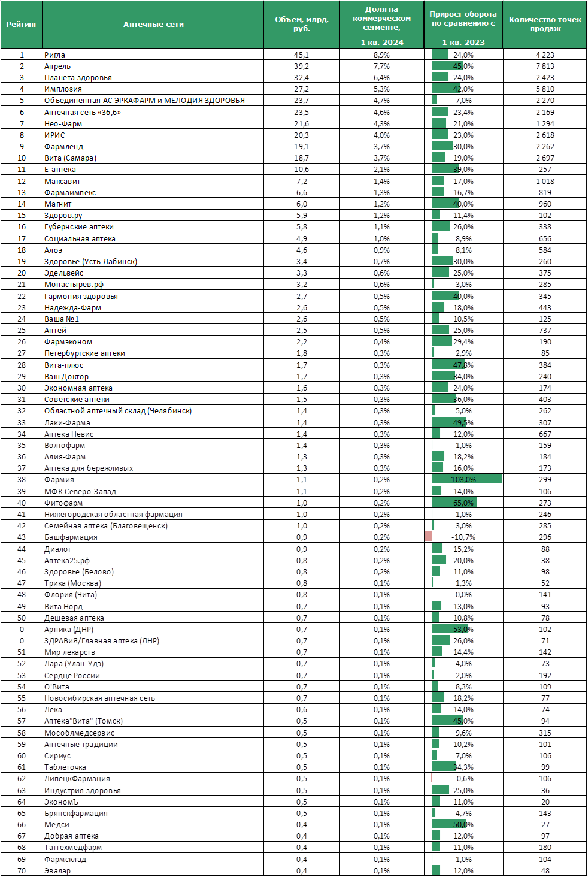
Task: Click the Монастырёв.рф cell
Action: coord(153,284)
